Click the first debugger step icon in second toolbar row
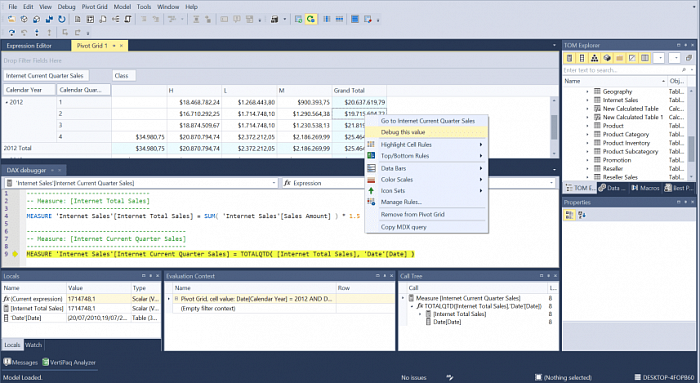The width and height of the screenshot is (700, 383). click(12, 32)
